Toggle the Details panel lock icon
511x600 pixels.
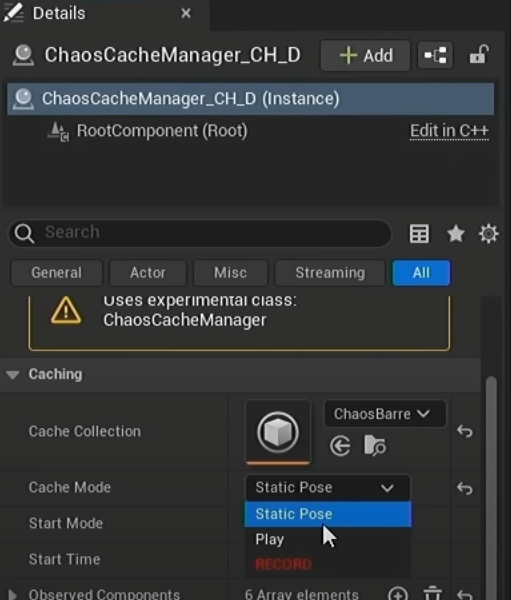coord(479,55)
